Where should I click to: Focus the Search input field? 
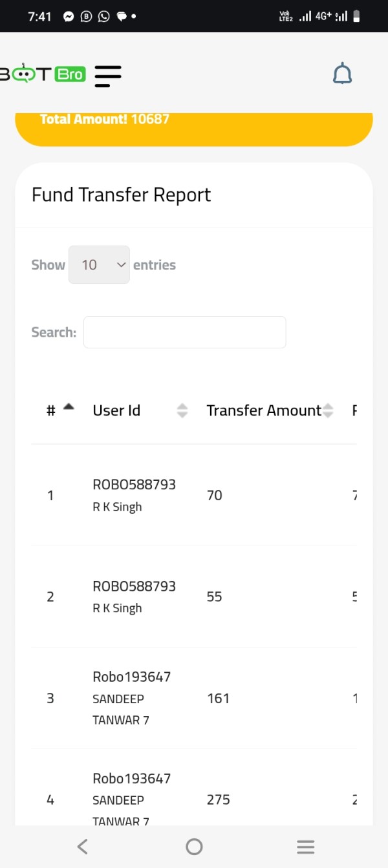point(184,332)
